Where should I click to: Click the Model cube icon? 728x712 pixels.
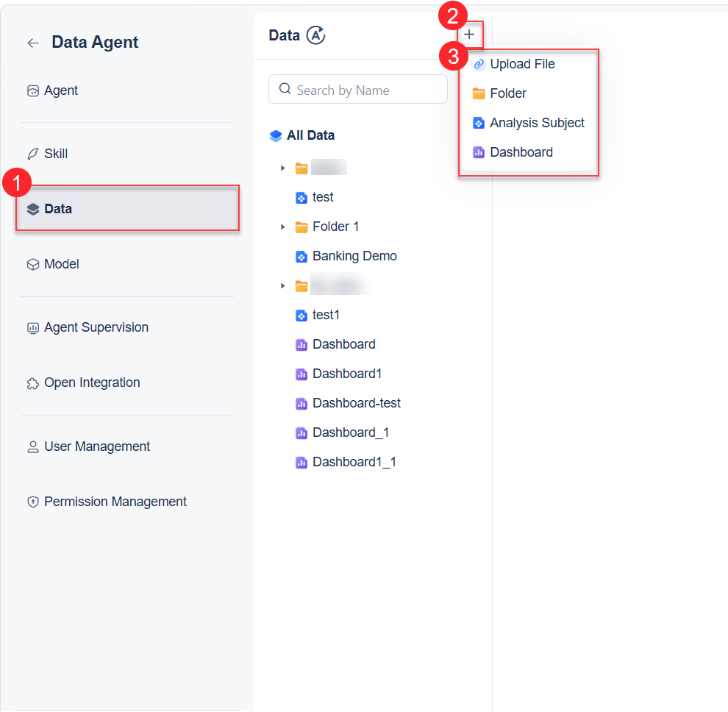pos(33,265)
